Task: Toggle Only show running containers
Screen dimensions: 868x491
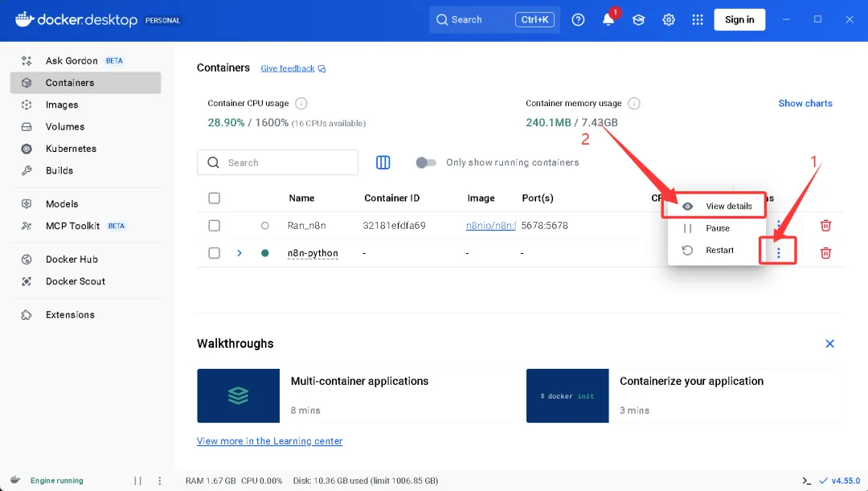Action: (x=426, y=163)
